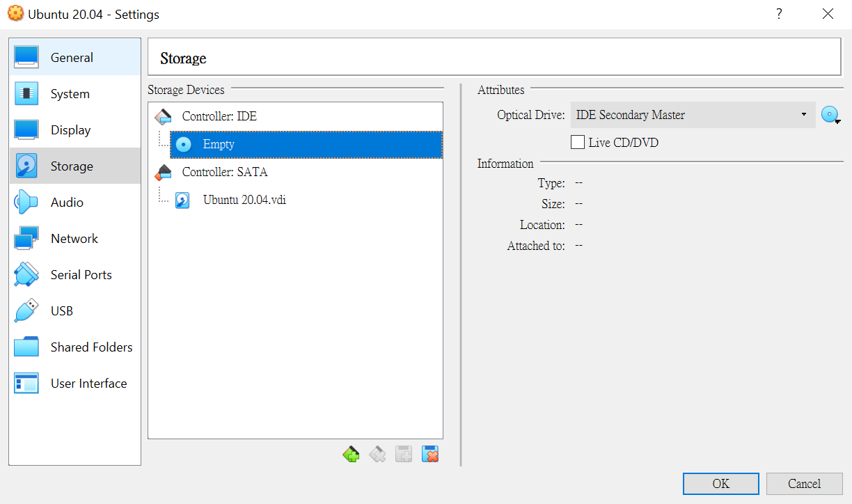This screenshot has height=504, width=852.
Task: Add a new storage controller
Action: (x=351, y=455)
